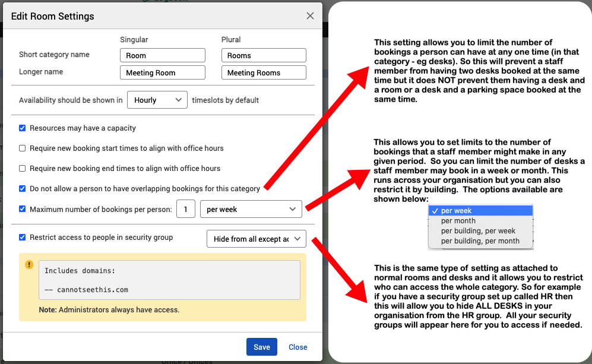Image resolution: width=592 pixels, height=364 pixels.
Task: Disable 'Restrict access to people in security group'
Action: pyautogui.click(x=23, y=238)
